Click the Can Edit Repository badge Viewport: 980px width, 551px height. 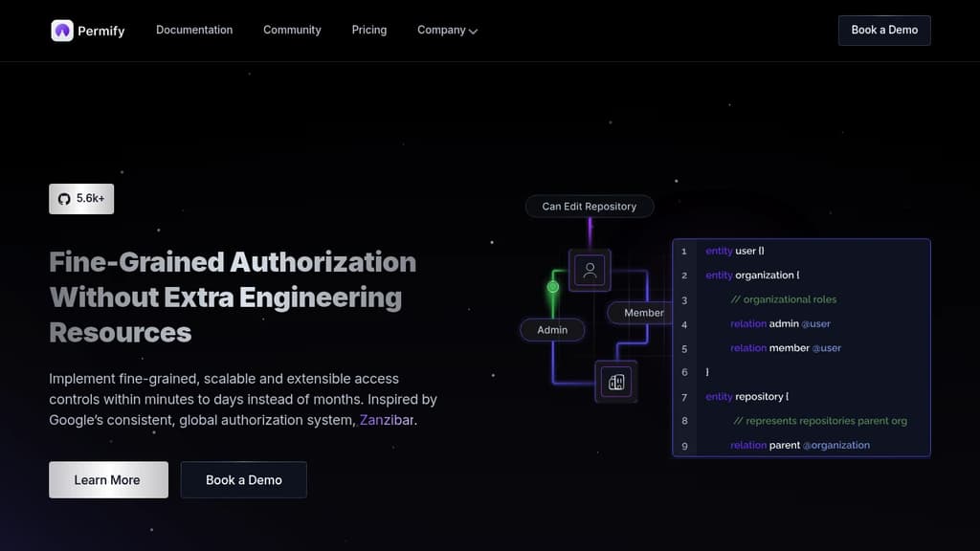[x=589, y=206]
